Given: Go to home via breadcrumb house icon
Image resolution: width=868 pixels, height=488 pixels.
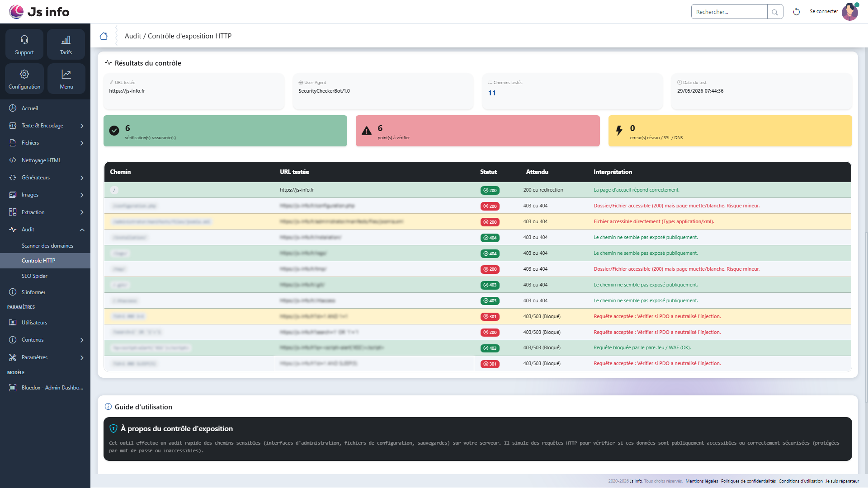Looking at the screenshot, I should click(x=104, y=36).
